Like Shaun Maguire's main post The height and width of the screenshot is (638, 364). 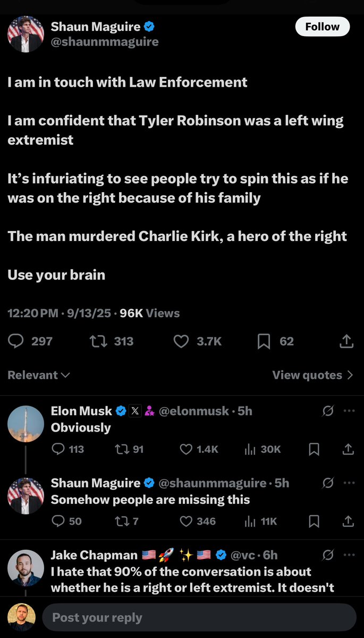click(181, 341)
